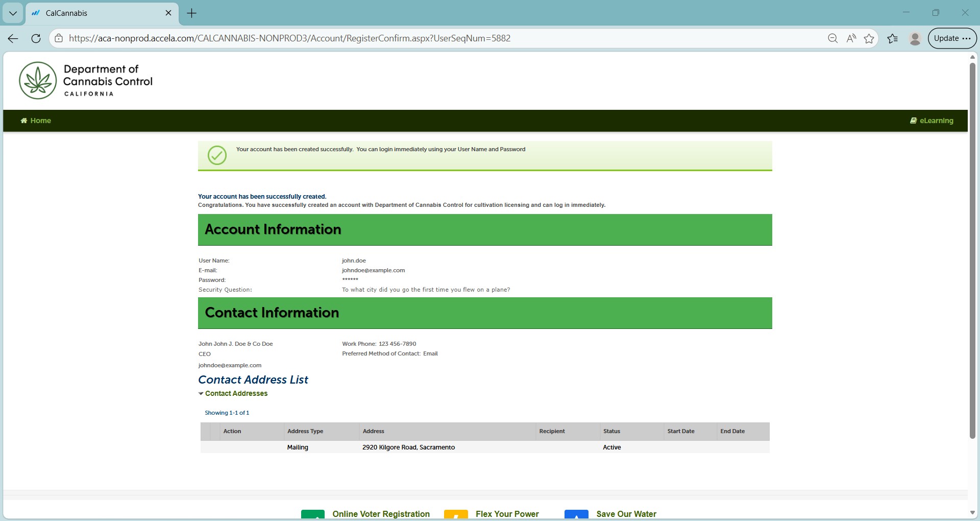Minimize the browser window

[906, 13]
